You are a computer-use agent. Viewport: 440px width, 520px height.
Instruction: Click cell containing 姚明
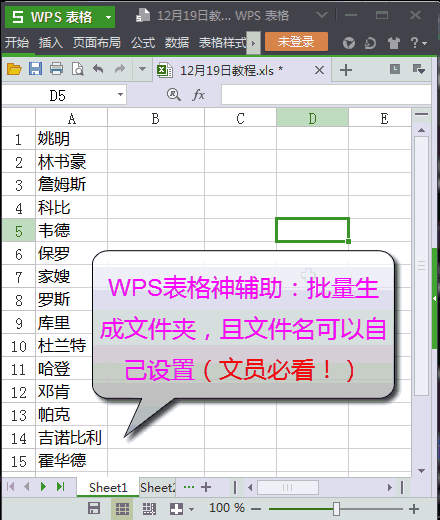71,139
